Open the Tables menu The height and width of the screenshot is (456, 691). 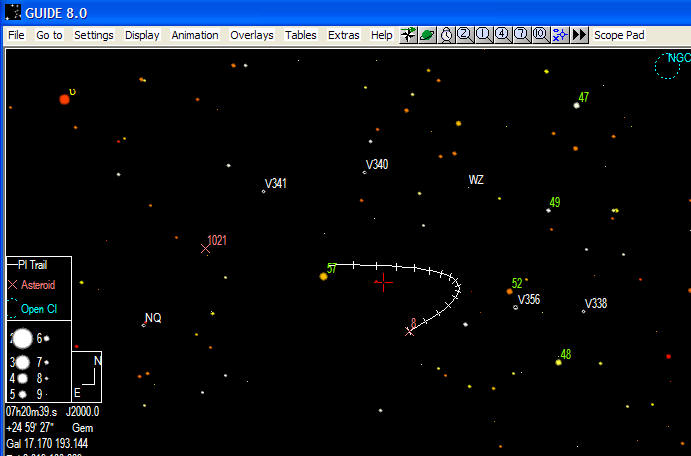coord(300,35)
